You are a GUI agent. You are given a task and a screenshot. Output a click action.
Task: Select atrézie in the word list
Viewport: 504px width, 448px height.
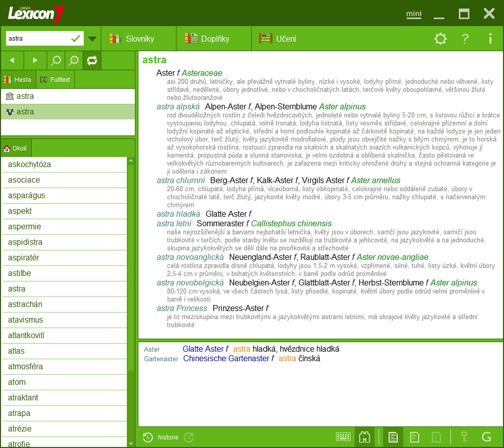[x=64, y=429]
